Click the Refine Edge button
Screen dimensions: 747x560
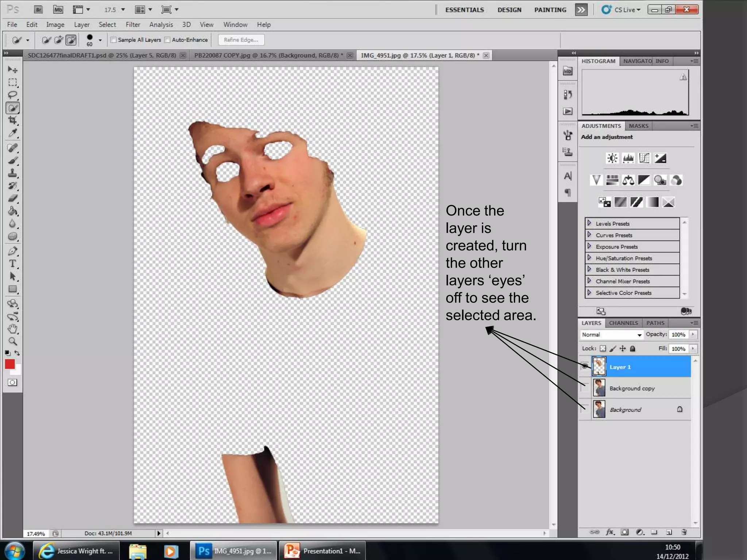(x=241, y=40)
